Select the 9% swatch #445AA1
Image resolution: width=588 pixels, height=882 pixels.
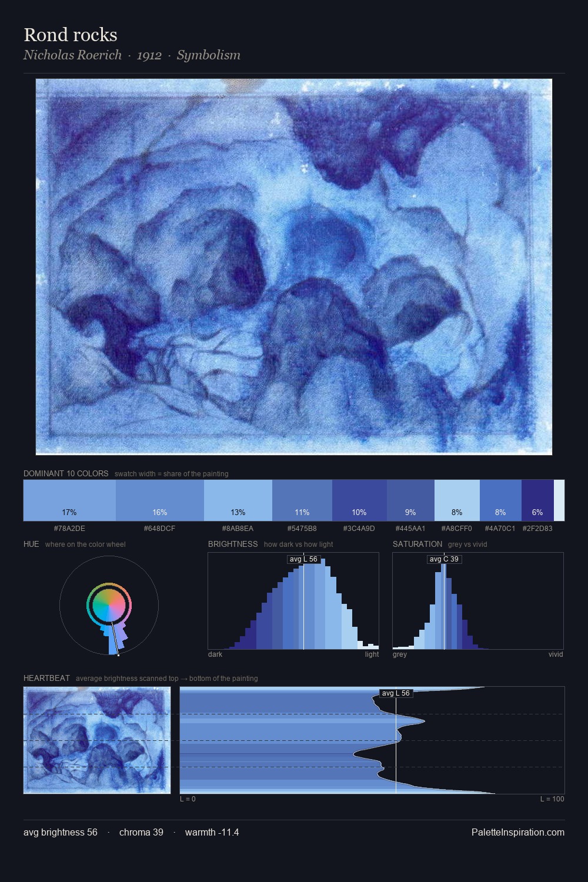click(410, 500)
